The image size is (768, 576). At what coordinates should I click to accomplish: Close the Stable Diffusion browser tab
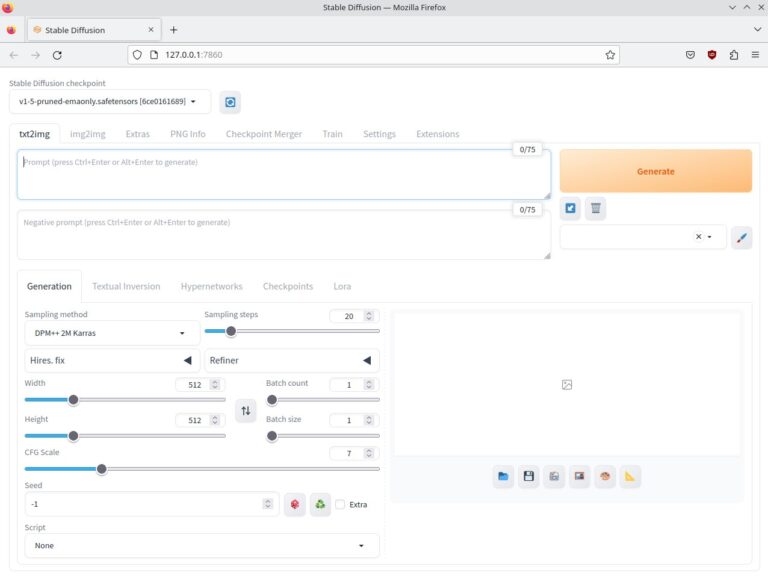point(151,30)
